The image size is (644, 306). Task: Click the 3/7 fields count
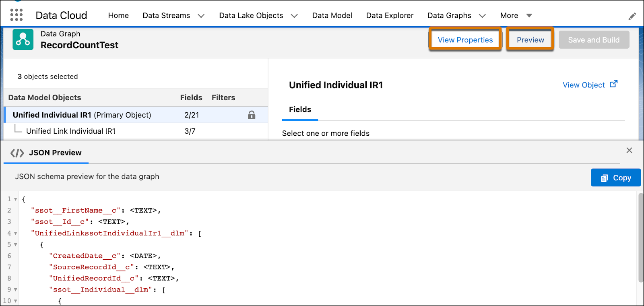tap(190, 131)
